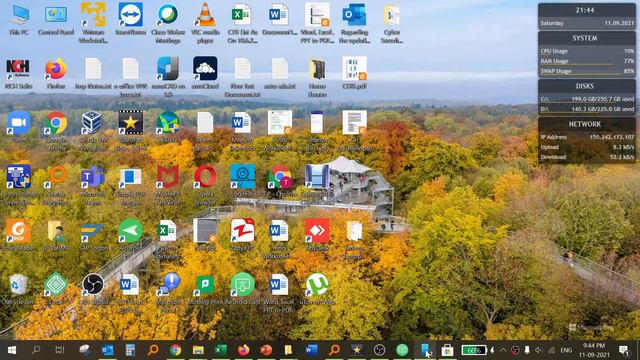
Task: Click the 60% battery indicator
Action: 473,350
